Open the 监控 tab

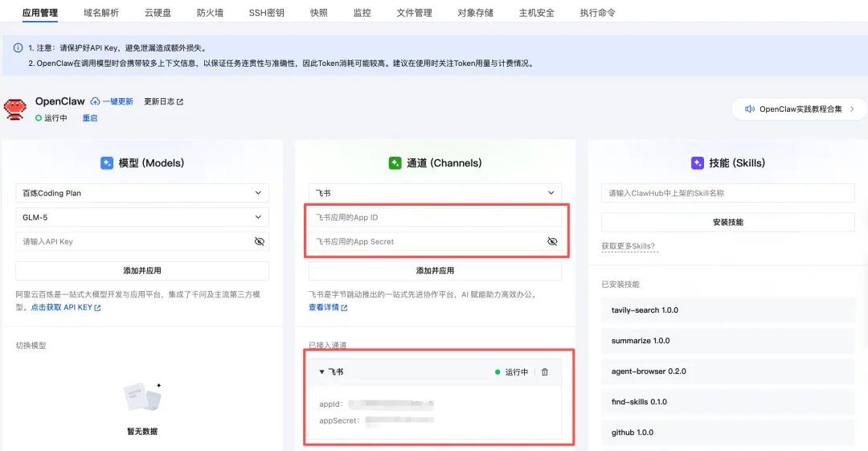[362, 13]
